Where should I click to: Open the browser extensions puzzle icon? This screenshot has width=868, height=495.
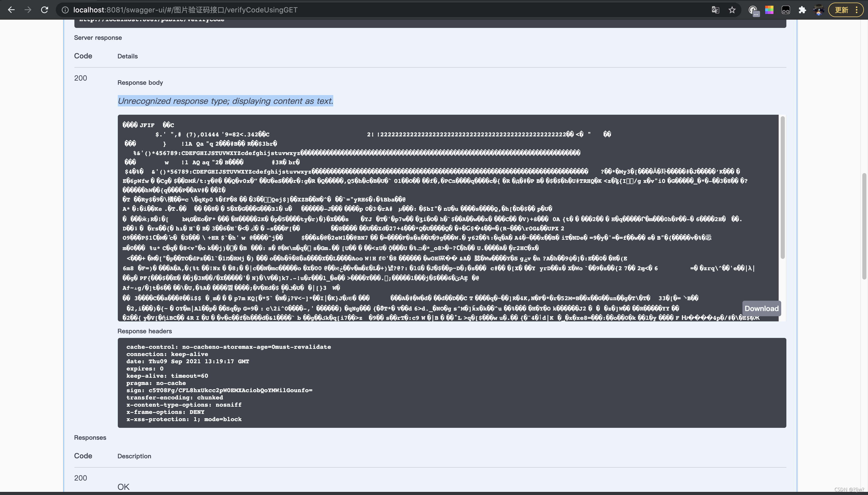(802, 10)
